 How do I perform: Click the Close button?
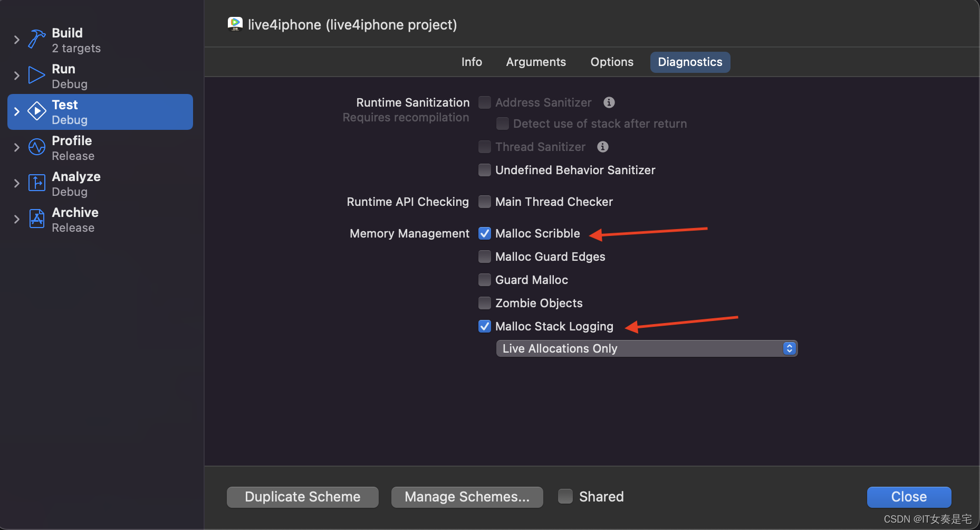909,497
